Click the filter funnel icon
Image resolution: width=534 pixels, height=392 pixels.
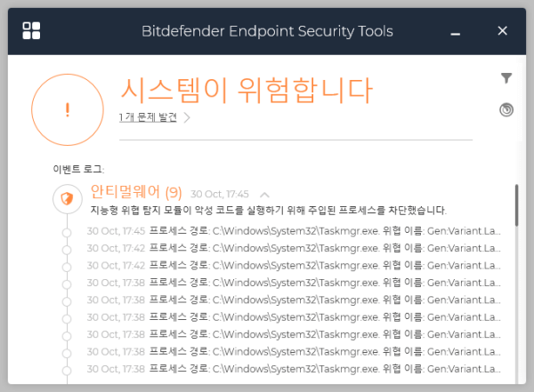(506, 78)
